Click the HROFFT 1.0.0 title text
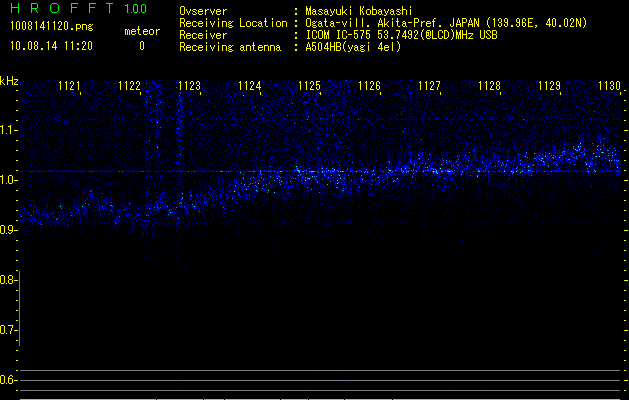Viewport: 629px width, 400px height. pos(78,8)
